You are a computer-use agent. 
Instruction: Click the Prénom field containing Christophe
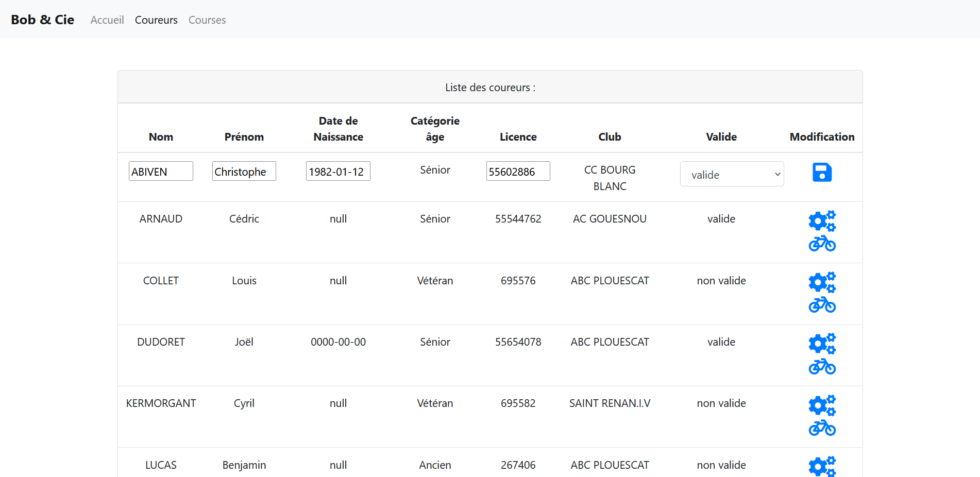pyautogui.click(x=244, y=172)
